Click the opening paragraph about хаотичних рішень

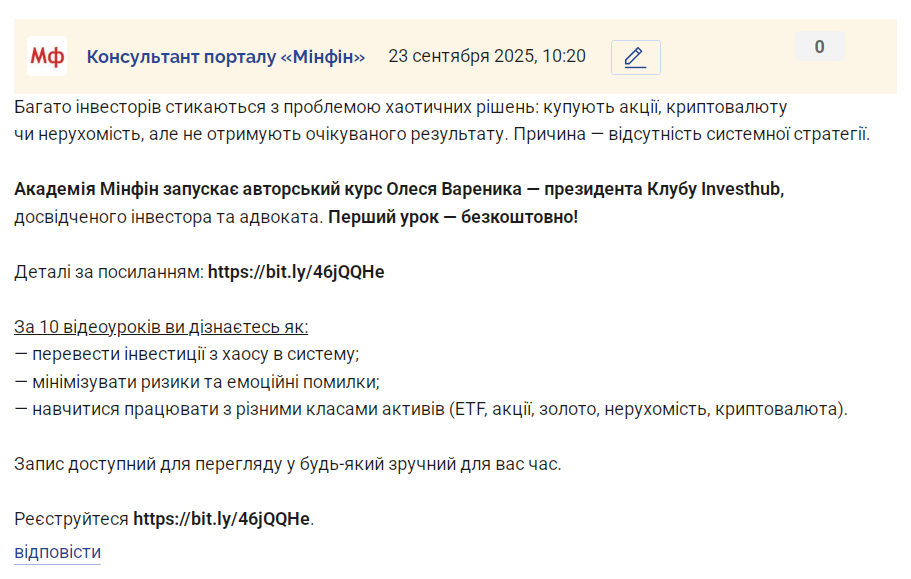[442, 121]
